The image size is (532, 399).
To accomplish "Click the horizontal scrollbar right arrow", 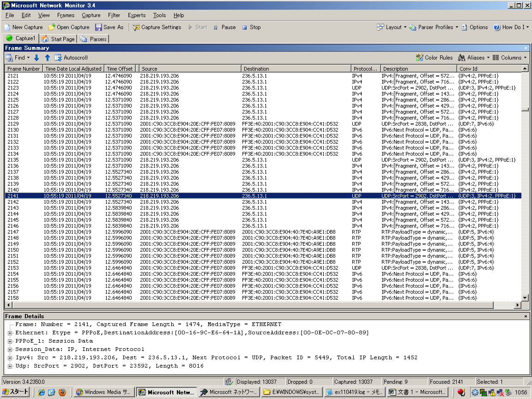I will [518, 305].
